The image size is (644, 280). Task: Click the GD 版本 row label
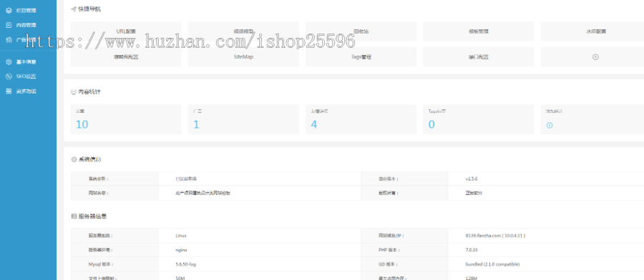pos(389,264)
